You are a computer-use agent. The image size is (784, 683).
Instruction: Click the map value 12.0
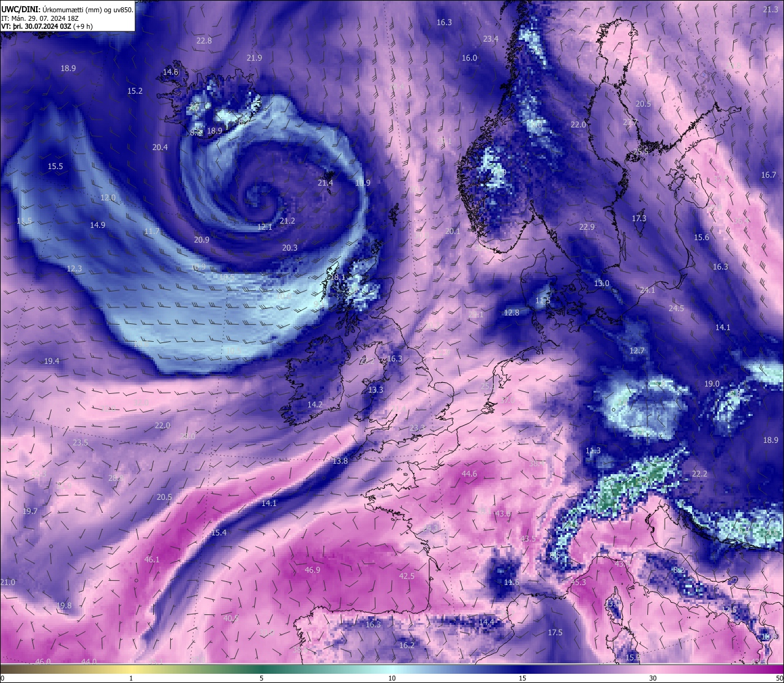click(108, 198)
